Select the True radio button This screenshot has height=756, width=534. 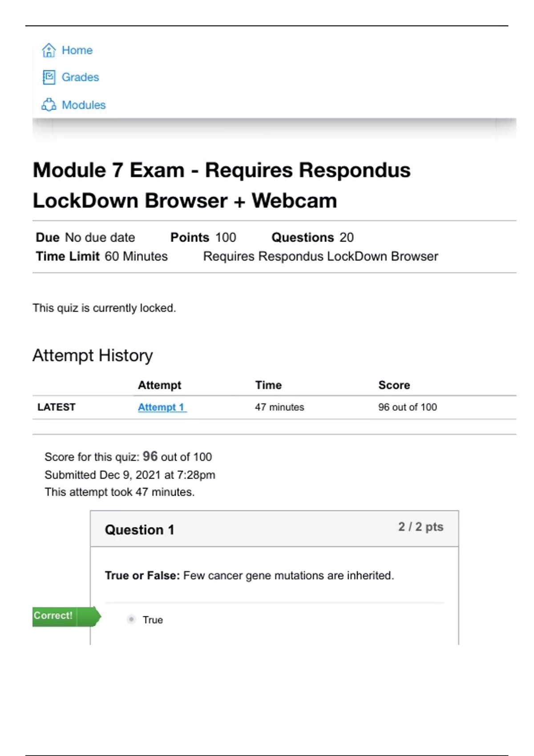131,619
